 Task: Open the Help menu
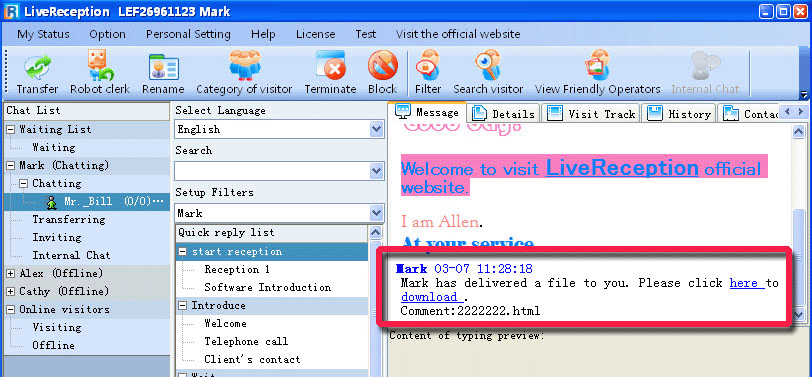[263, 34]
